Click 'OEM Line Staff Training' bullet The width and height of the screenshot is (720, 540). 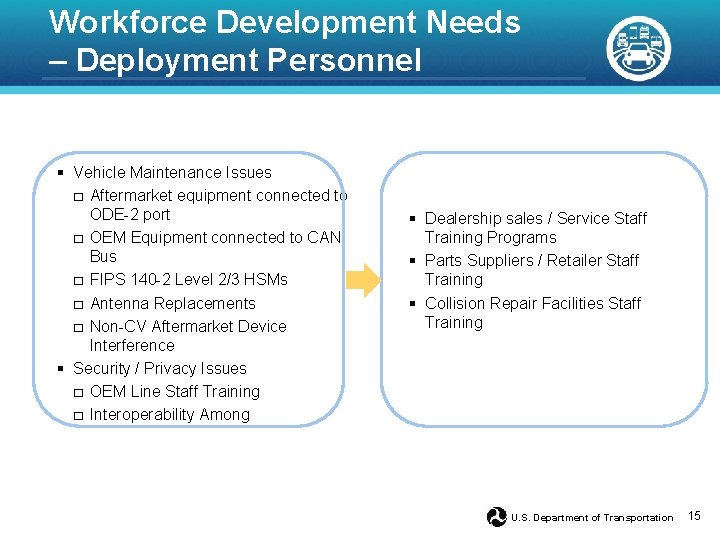pyautogui.click(x=175, y=391)
